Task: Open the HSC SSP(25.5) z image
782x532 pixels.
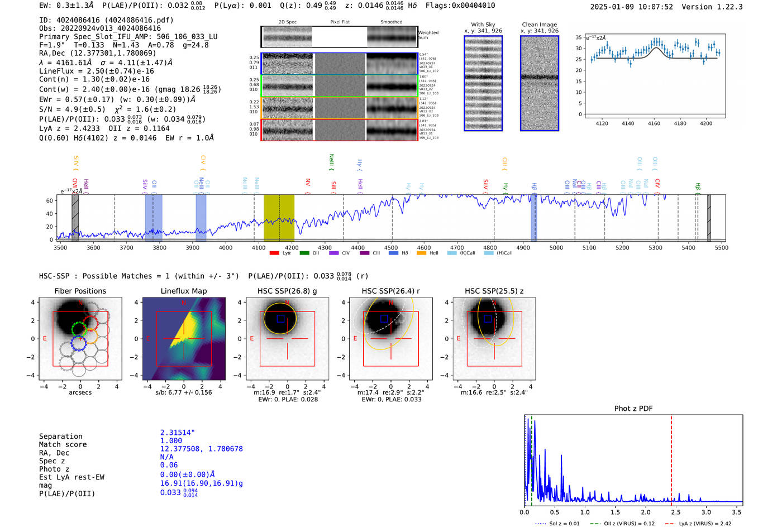Action: (494, 339)
